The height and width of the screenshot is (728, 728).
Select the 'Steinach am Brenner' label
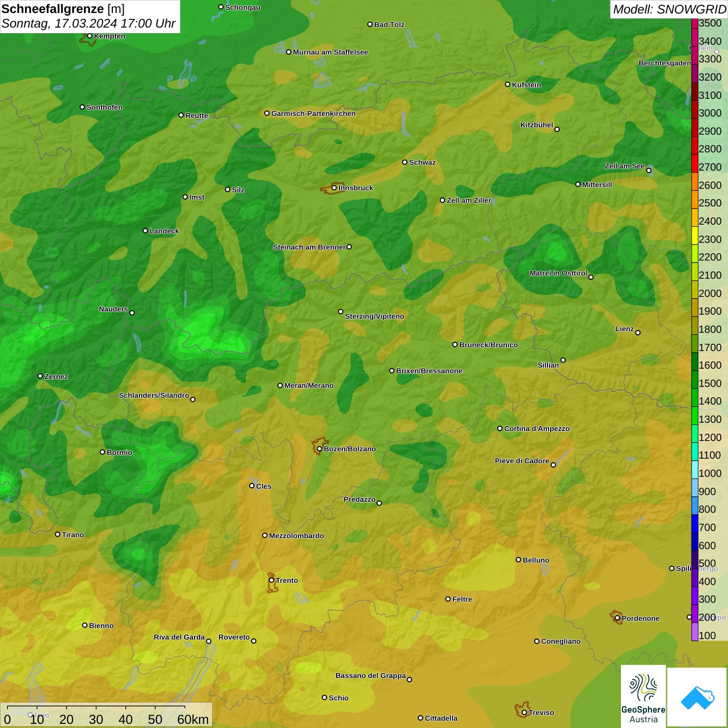point(309,247)
